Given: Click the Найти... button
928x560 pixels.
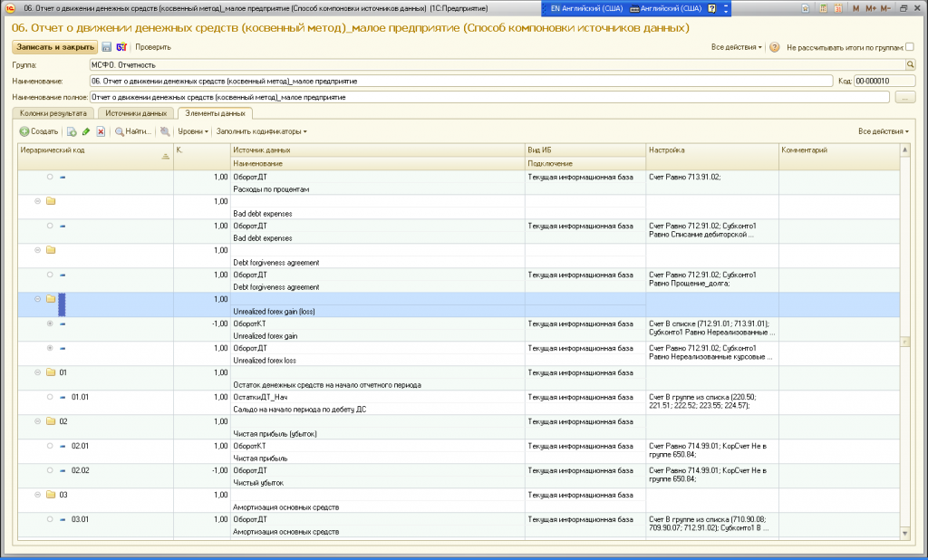Looking at the screenshot, I should coord(133,131).
